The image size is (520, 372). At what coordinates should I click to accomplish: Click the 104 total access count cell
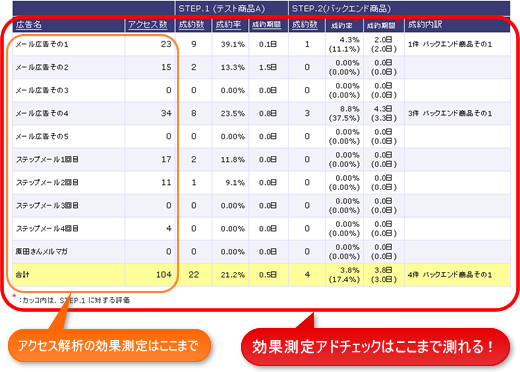tap(164, 275)
